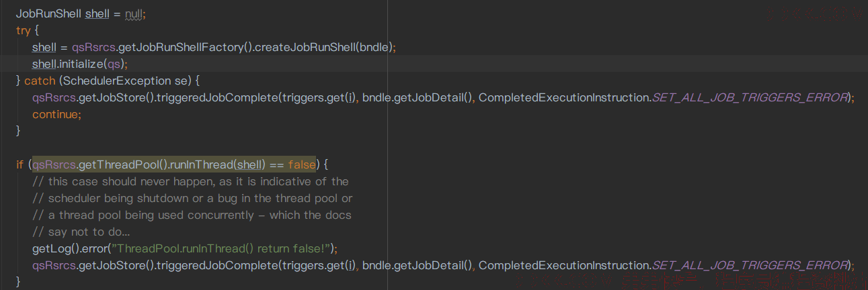The height and width of the screenshot is (290, 868).
Task: Click the "ThreadPool.runInThread() return false!" string
Action: point(224,248)
